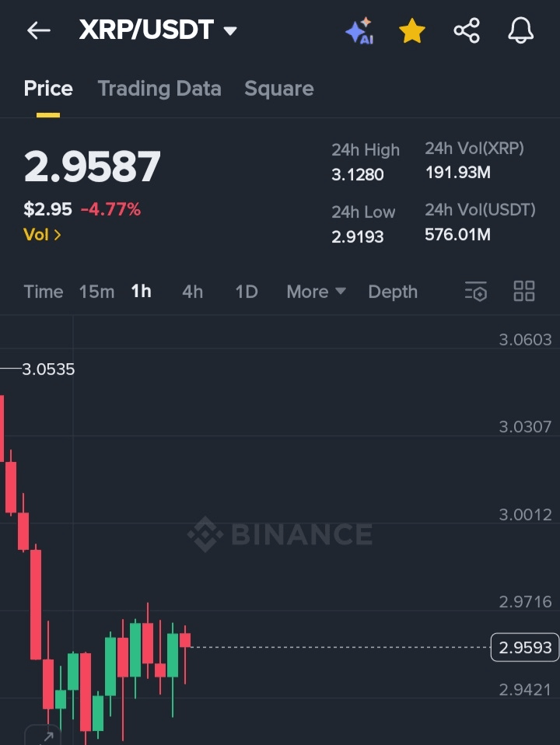This screenshot has width=560, height=745.
Task: Tap the share icon
Action: 467,31
